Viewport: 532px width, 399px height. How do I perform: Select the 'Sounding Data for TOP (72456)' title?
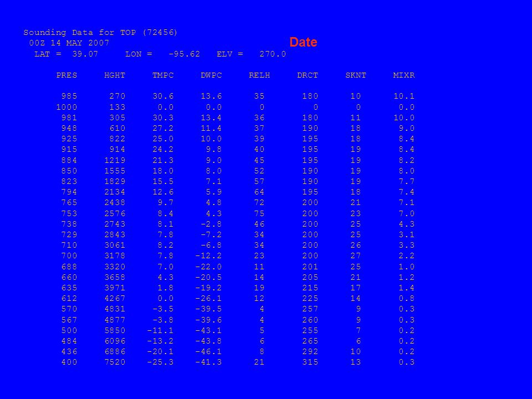click(100, 33)
